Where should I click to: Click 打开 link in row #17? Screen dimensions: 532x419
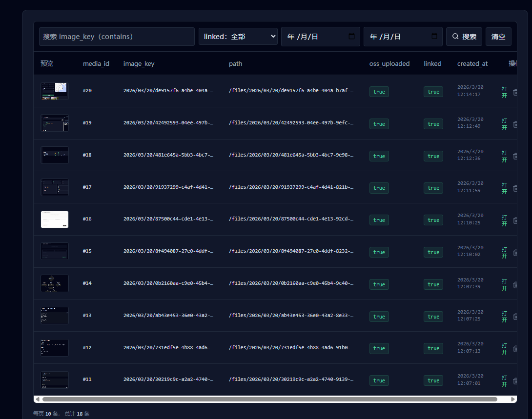[505, 188]
